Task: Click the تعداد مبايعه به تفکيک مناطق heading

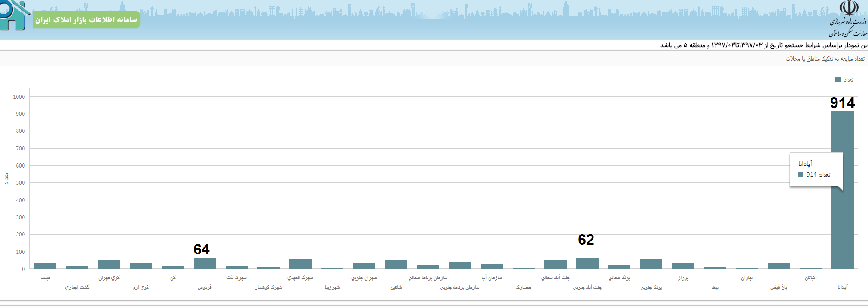Action: tap(825, 59)
